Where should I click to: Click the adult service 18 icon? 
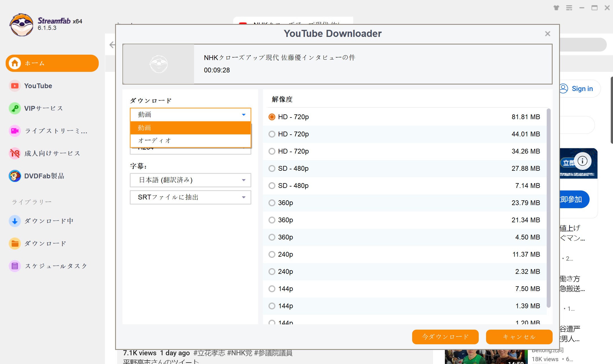coord(15,153)
